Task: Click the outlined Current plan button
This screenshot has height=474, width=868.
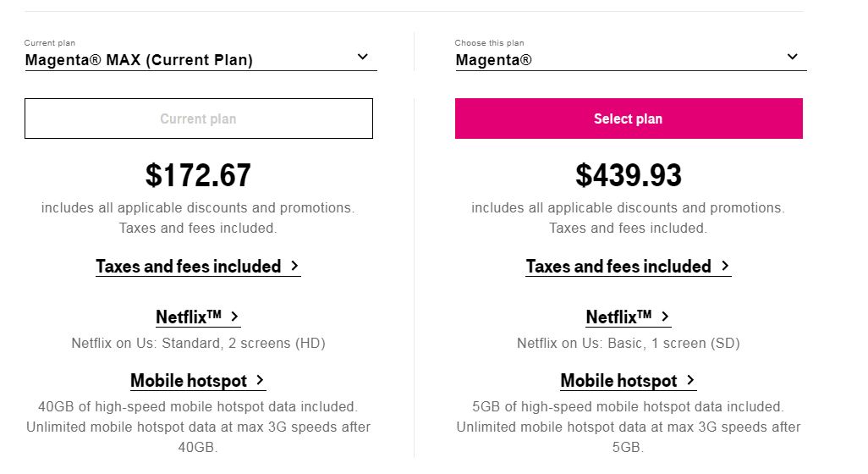Action: tap(199, 118)
